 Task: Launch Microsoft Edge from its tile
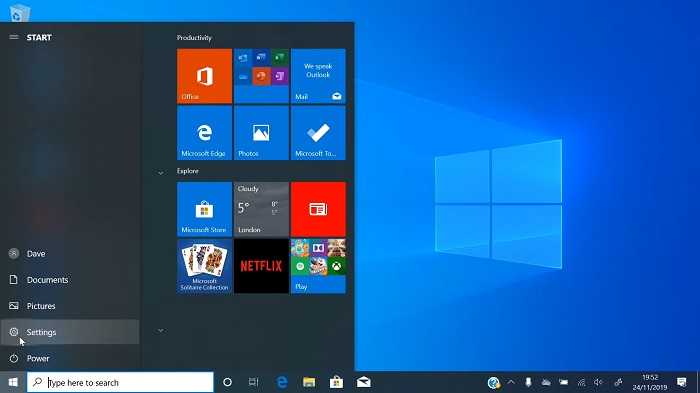204,133
